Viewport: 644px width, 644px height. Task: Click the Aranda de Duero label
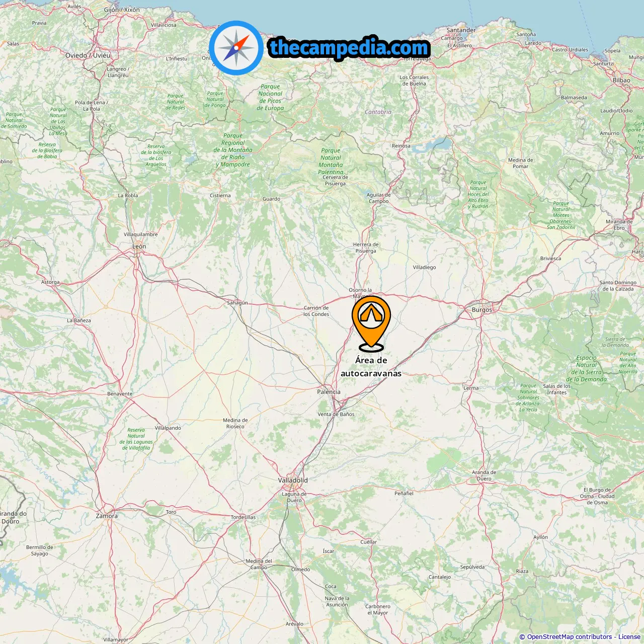(484, 475)
